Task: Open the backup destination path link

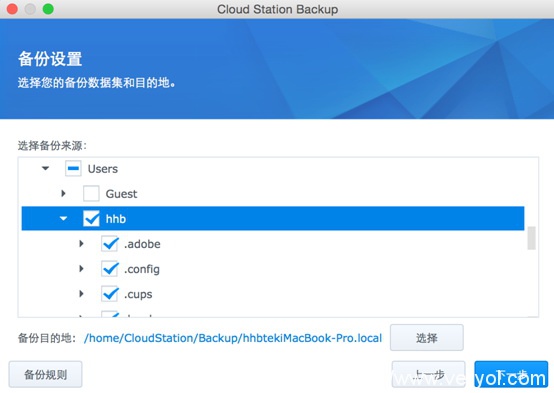Action: coord(233,338)
